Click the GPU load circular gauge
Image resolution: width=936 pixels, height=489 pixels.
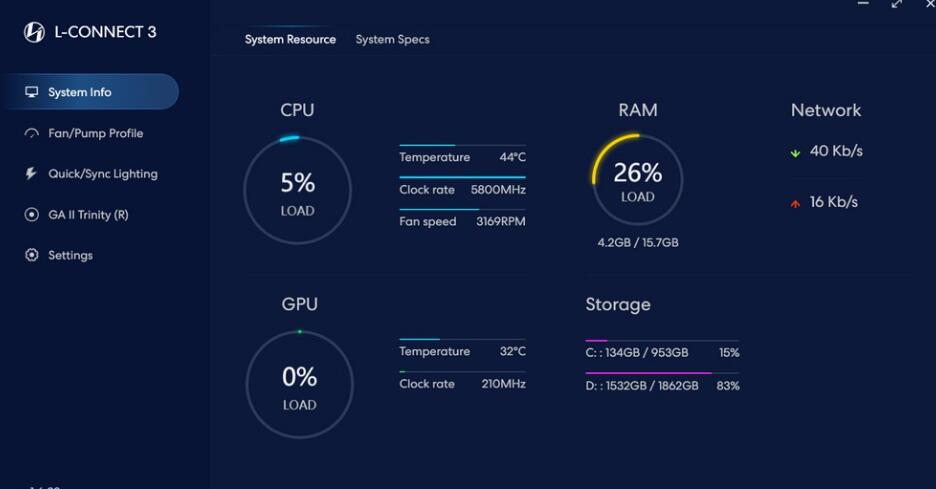click(299, 384)
